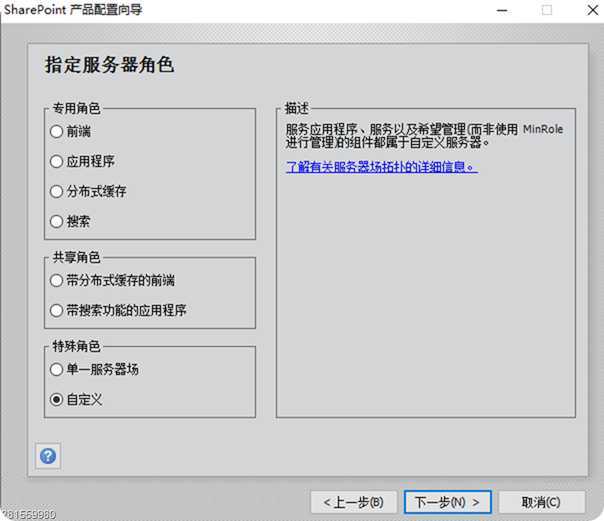Minimize the SharePoint configuration wizard window
The width and height of the screenshot is (604, 521).
click(x=502, y=10)
